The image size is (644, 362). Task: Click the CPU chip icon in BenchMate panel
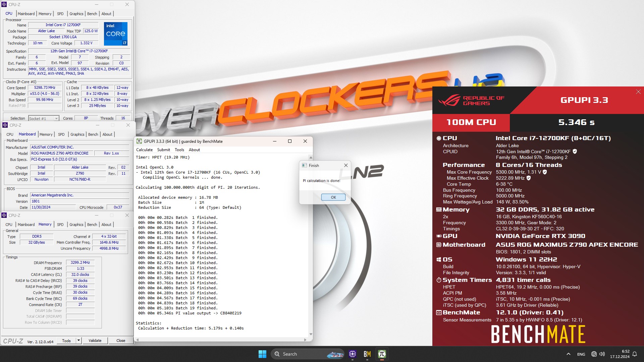439,138
